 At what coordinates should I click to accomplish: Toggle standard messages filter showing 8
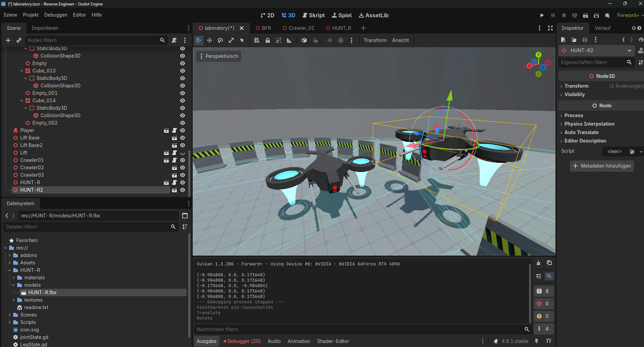[544, 291]
